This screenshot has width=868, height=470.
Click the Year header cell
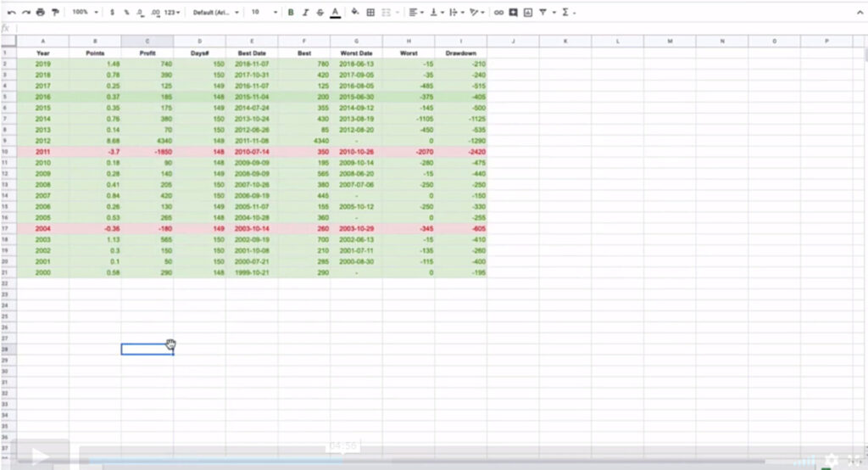click(42, 53)
